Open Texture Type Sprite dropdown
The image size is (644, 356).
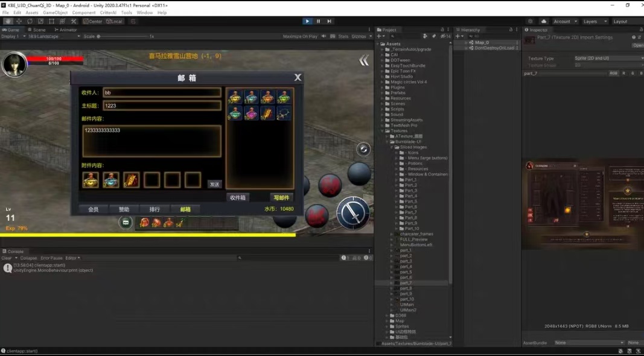pyautogui.click(x=608, y=59)
